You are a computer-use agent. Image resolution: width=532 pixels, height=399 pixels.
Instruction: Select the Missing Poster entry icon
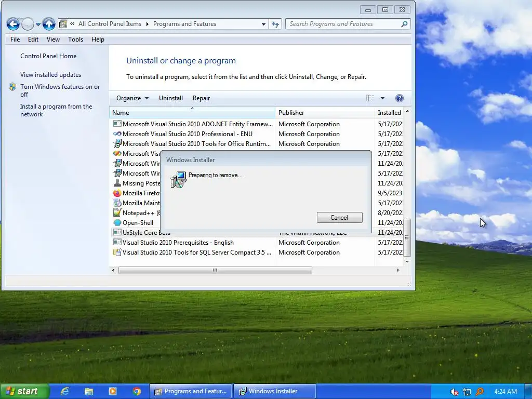[x=117, y=183]
